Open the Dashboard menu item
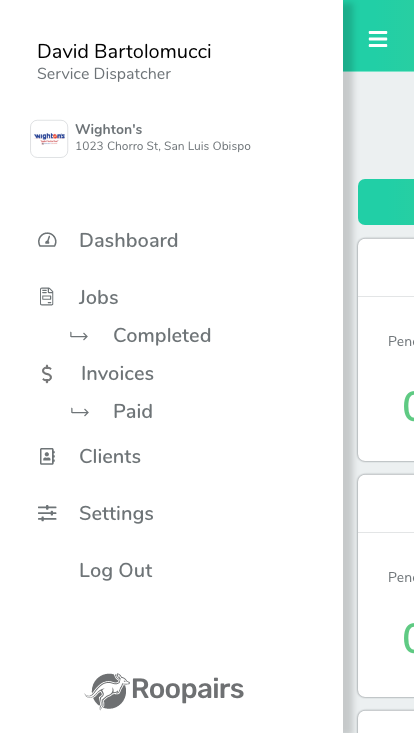Viewport: 414px width, 733px height. [x=128, y=241]
